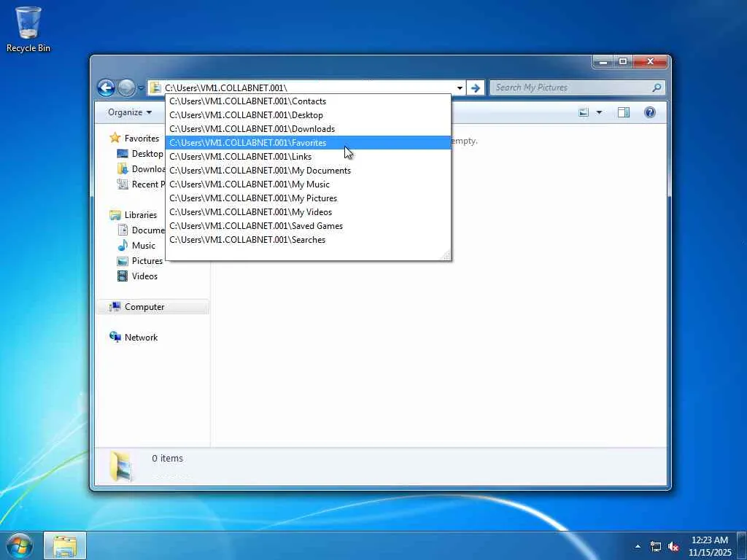The height and width of the screenshot is (560, 747).
Task: Click the 0 items status text
Action: pyautogui.click(x=167, y=459)
